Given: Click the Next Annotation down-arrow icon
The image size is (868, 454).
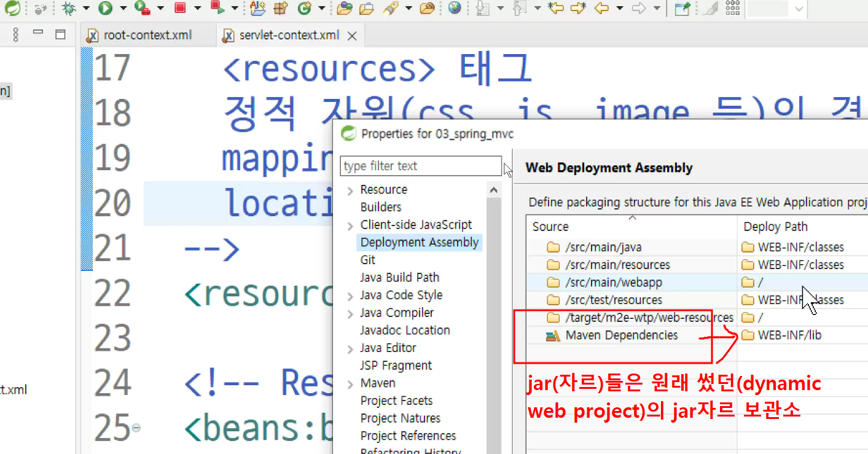Looking at the screenshot, I should pos(483,8).
